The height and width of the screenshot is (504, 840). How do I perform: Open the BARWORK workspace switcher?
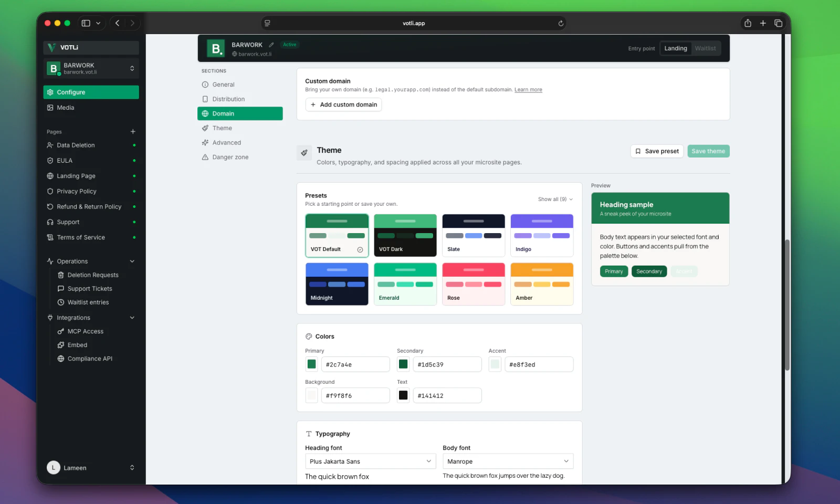click(x=91, y=69)
